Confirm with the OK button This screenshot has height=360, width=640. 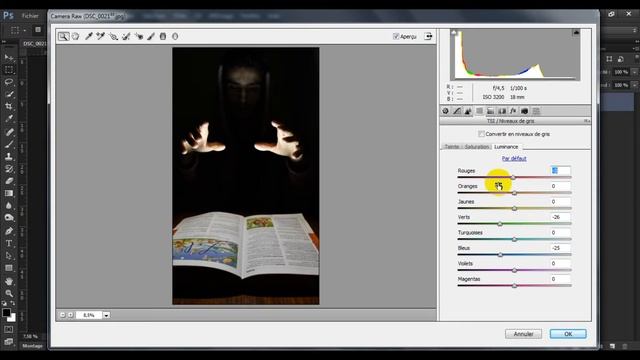click(x=568, y=334)
